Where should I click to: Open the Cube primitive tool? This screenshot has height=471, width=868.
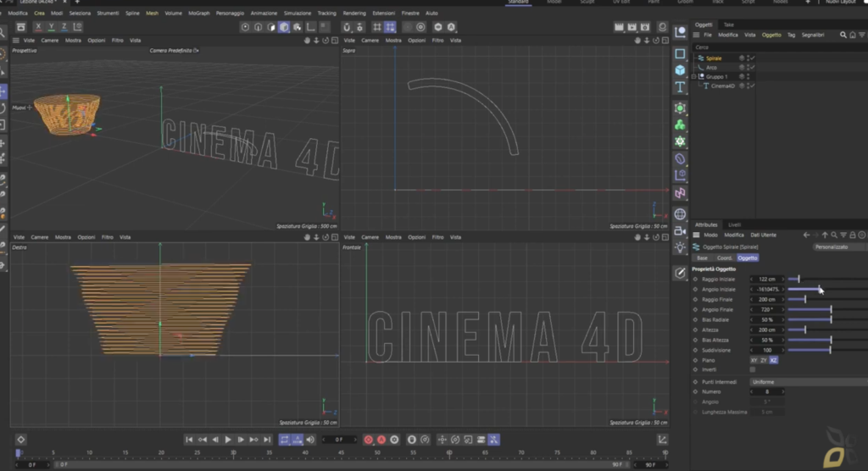[680, 70]
